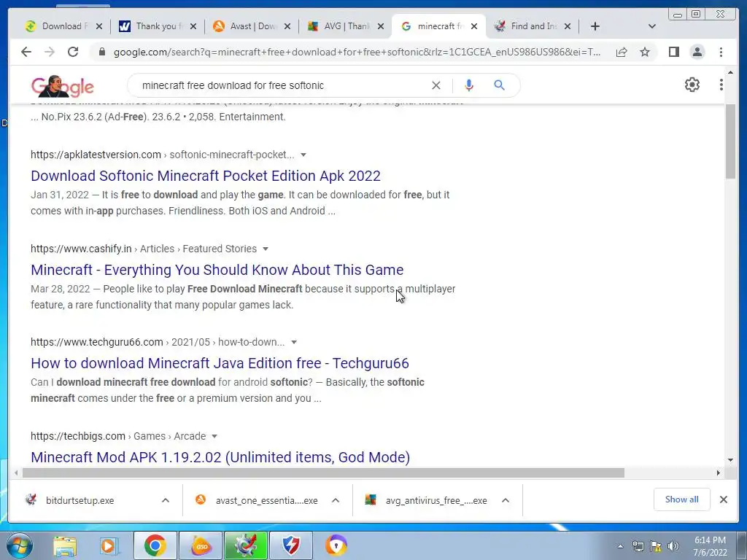Click the scroll-down arrow of page
Viewport: 747px width, 560px height.
pos(730,460)
